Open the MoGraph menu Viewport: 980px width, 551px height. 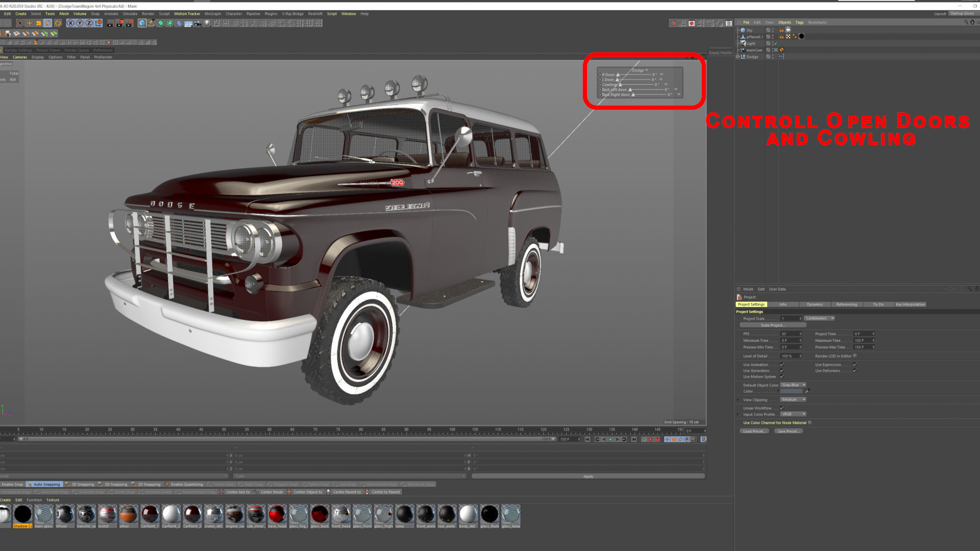point(213,14)
